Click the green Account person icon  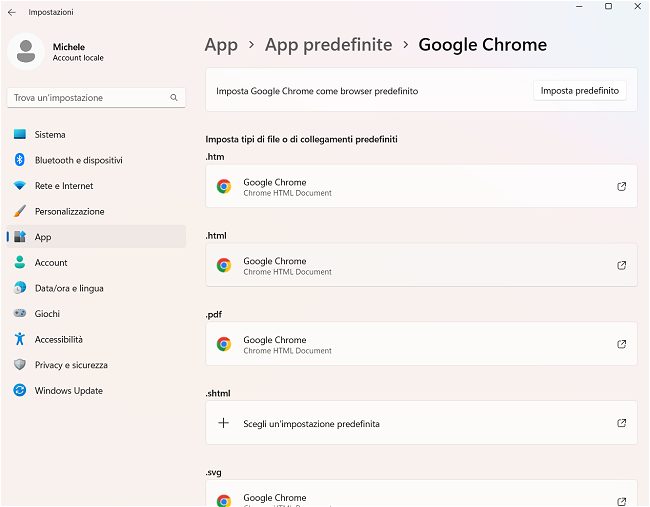(19, 262)
